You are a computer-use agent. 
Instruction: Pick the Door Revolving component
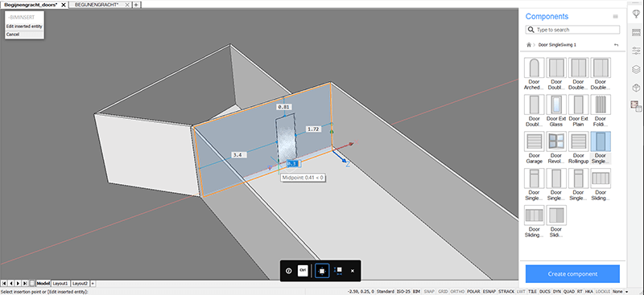coord(556,141)
